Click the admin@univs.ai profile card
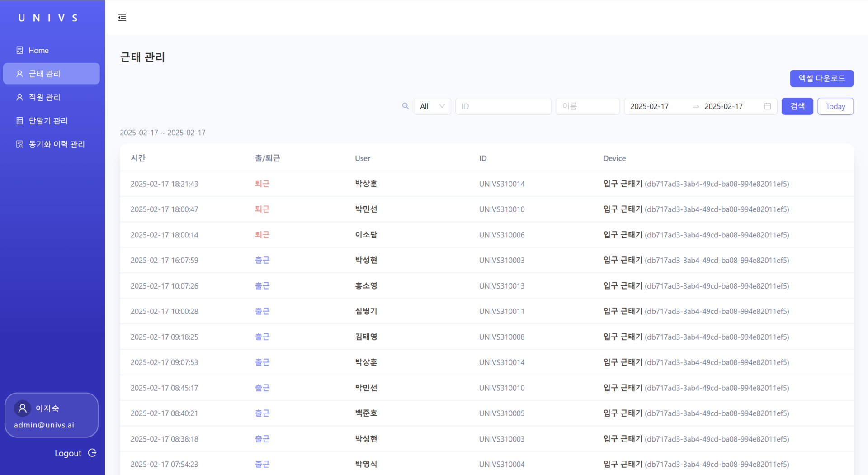The height and width of the screenshot is (475, 868). tap(52, 415)
